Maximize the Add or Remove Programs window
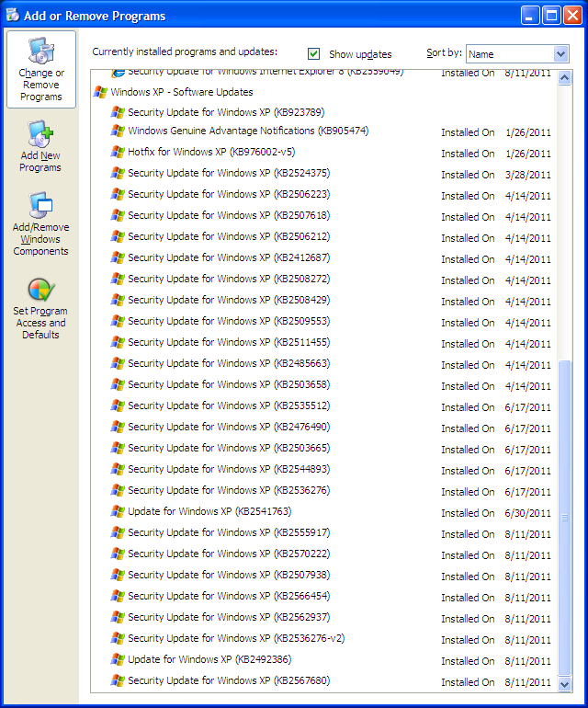This screenshot has height=708, width=588. [x=551, y=16]
